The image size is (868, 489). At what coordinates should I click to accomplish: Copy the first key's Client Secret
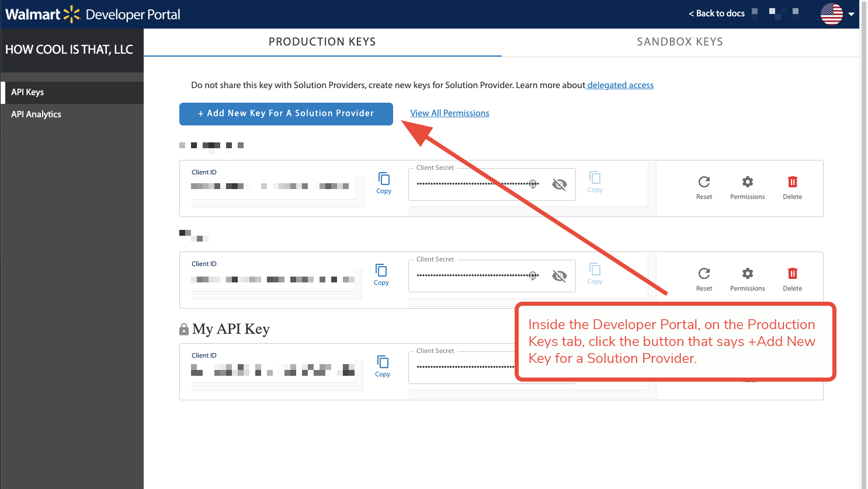coord(595,181)
